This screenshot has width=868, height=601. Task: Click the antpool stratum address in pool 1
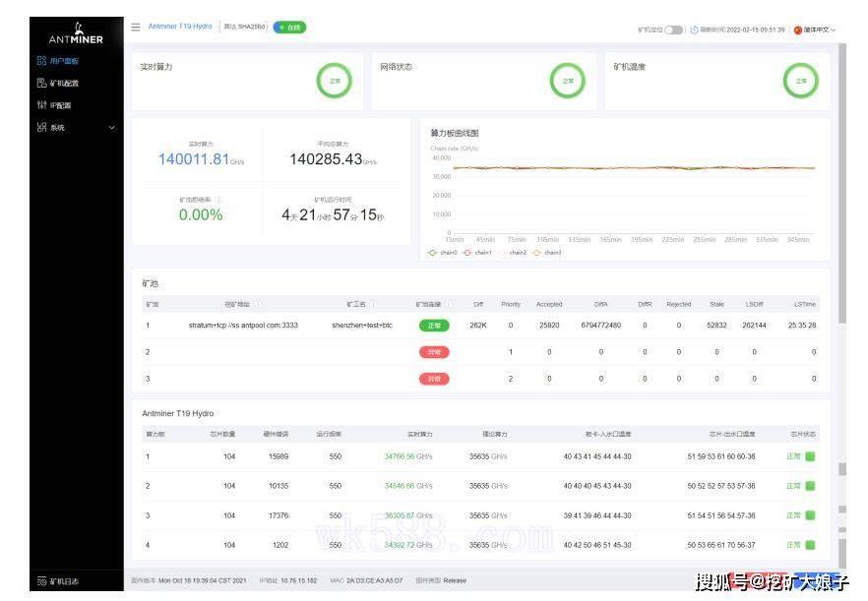(243, 326)
